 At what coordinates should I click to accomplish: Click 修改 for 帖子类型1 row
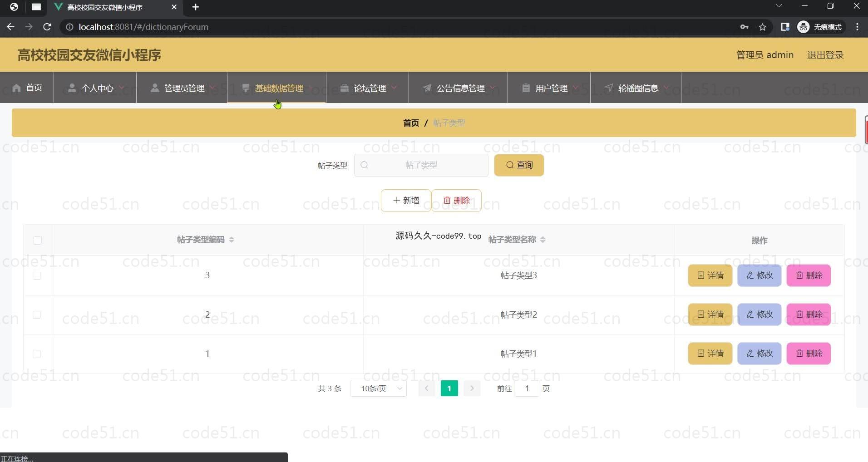click(x=759, y=354)
